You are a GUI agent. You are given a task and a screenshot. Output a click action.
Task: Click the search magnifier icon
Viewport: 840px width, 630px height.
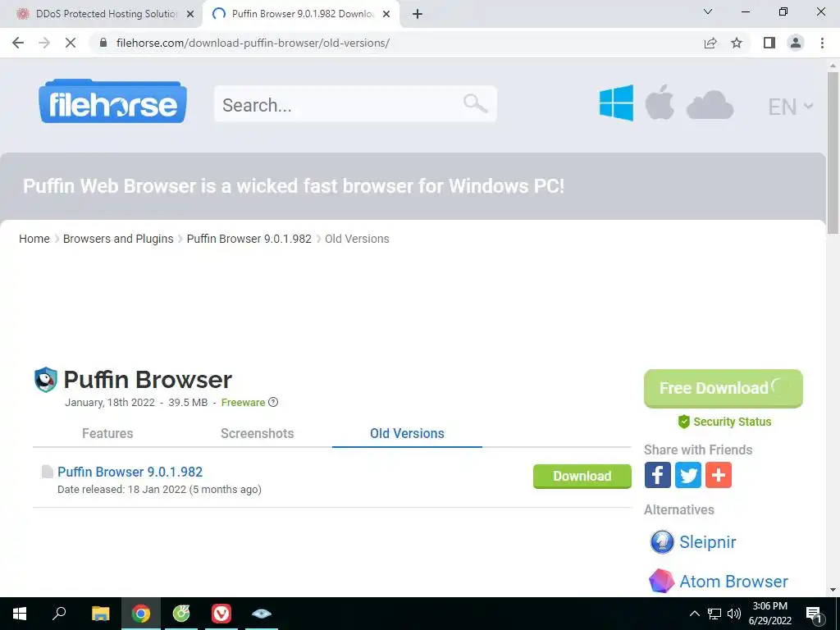click(x=475, y=103)
